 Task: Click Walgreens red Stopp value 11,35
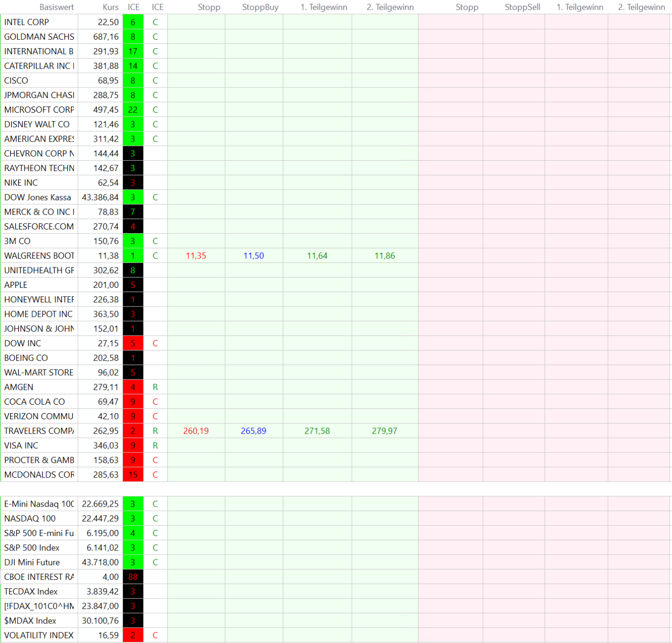196,256
